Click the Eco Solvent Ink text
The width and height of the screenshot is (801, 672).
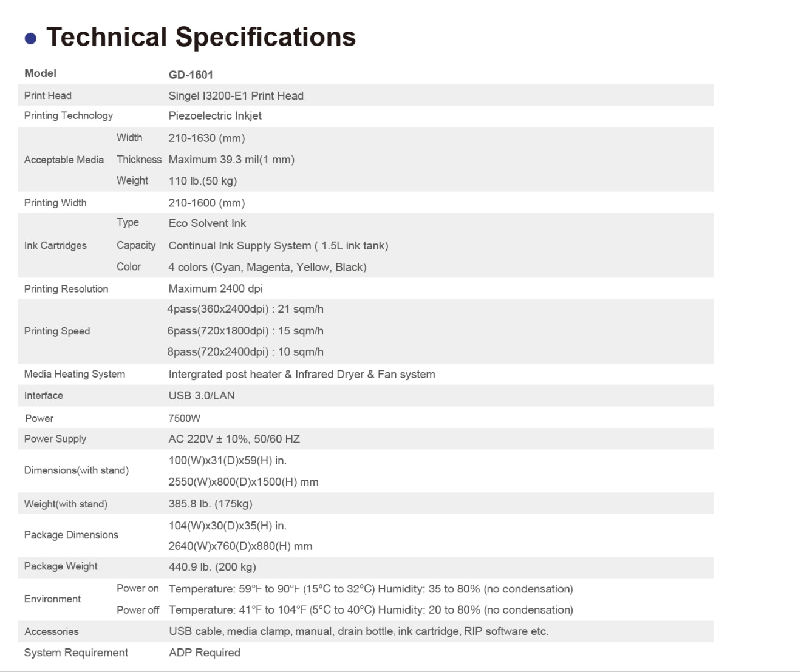coord(207,223)
